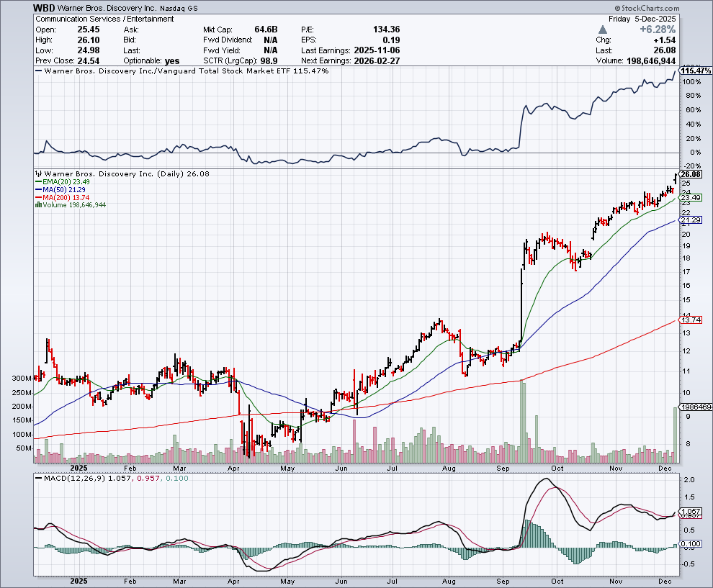
Task: Click the 21.29 MA(50) axis label
Action: coord(689,221)
